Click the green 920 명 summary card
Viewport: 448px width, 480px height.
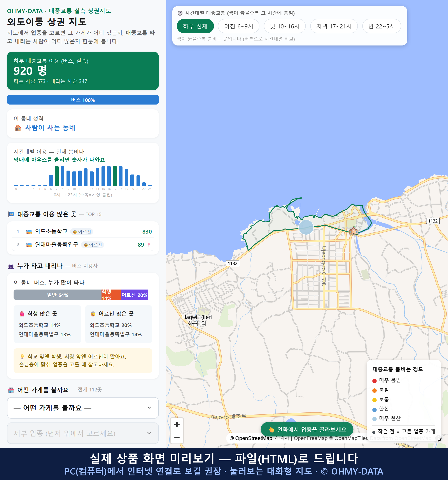point(83,71)
